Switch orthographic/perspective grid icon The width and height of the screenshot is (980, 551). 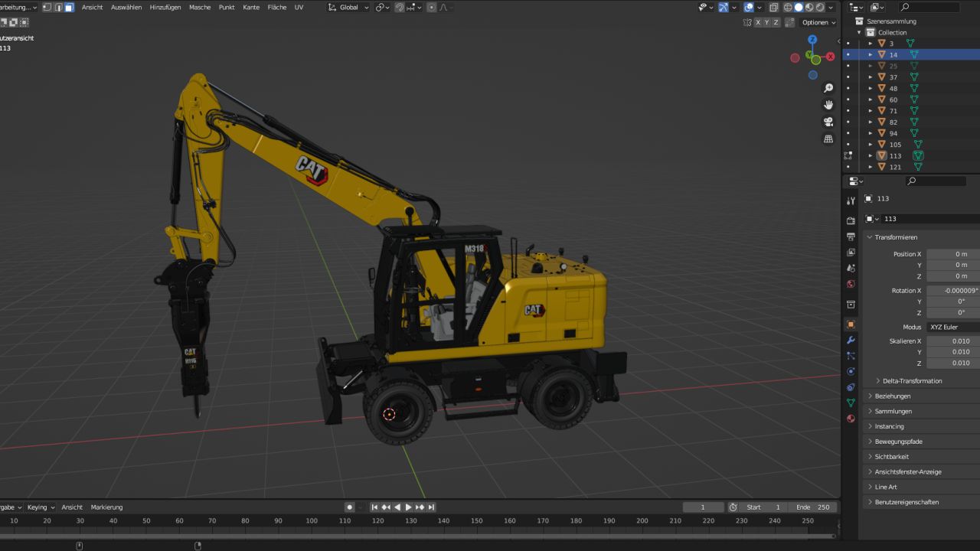(x=828, y=139)
